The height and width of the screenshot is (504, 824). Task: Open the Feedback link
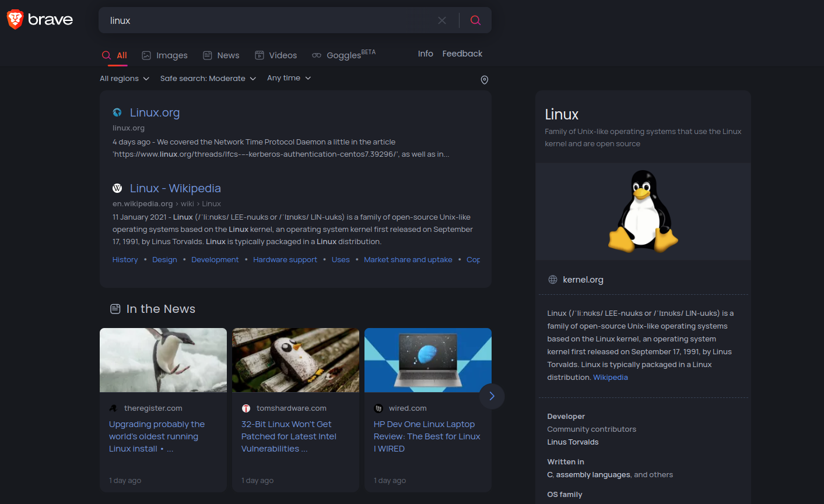[462, 54]
